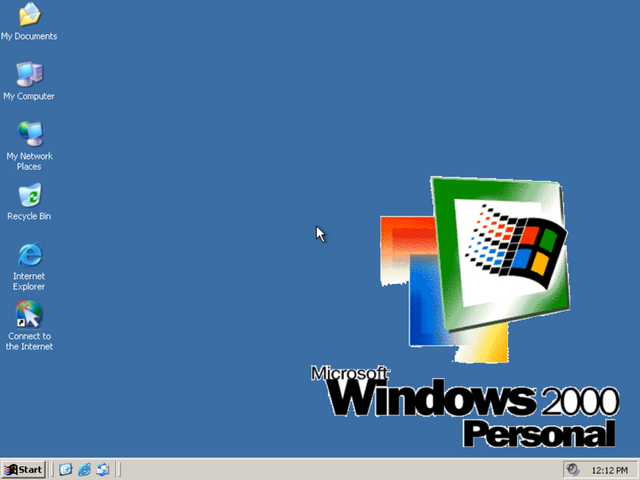Image resolution: width=640 pixels, height=480 pixels.
Task: Click the volume speaker tray icon
Action: coord(573,470)
